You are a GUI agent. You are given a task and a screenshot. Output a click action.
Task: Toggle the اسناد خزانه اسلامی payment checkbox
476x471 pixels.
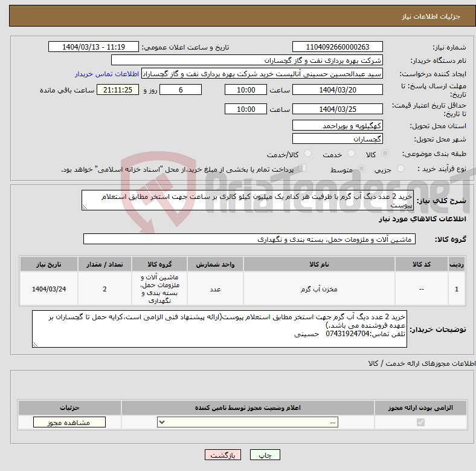click(303, 168)
